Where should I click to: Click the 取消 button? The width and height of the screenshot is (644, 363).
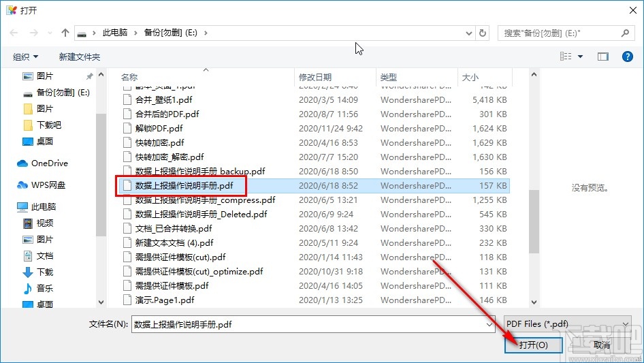[x=602, y=345]
